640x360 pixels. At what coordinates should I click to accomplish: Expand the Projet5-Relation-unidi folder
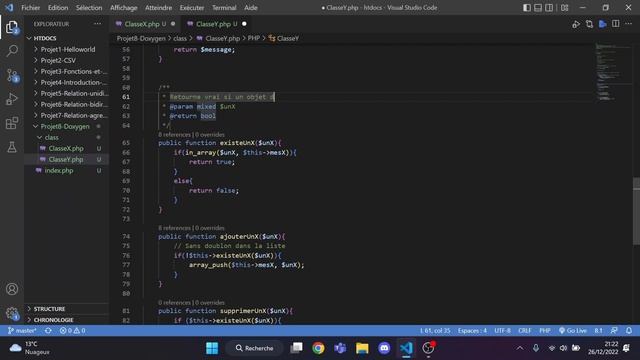[67, 93]
